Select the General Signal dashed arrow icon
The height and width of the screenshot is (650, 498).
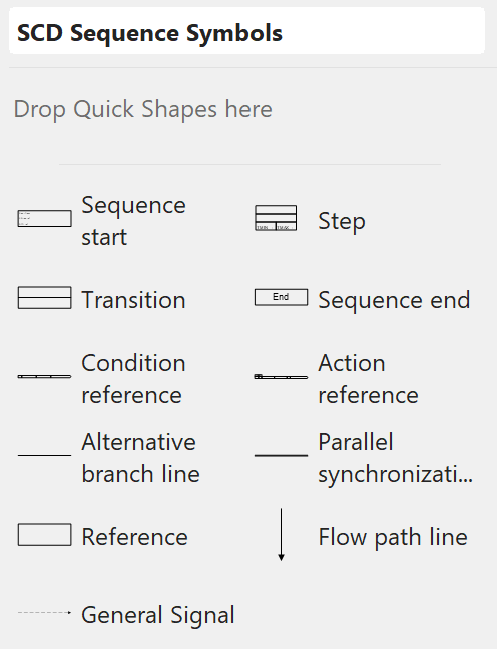point(44,612)
